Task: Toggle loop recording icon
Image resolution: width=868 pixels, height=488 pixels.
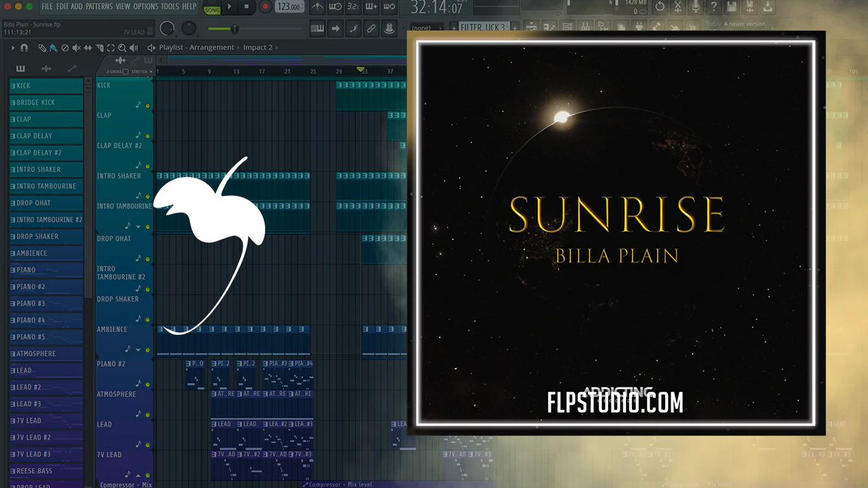Action: (x=389, y=7)
